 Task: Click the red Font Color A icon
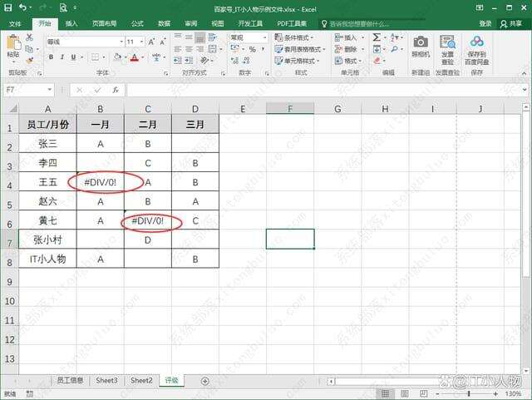click(x=135, y=57)
